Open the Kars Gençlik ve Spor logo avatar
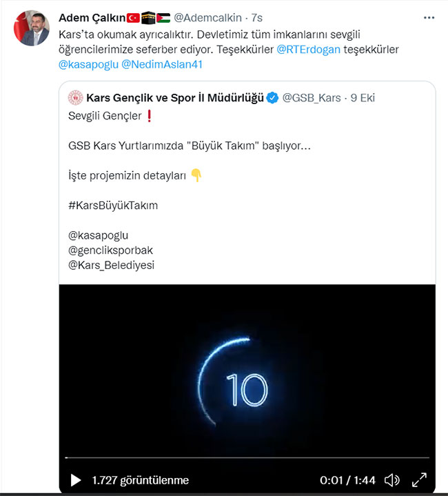The image size is (448, 496). (x=75, y=97)
